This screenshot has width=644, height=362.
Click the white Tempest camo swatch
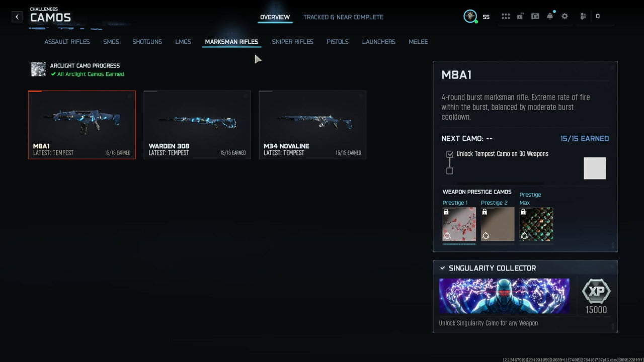click(594, 168)
